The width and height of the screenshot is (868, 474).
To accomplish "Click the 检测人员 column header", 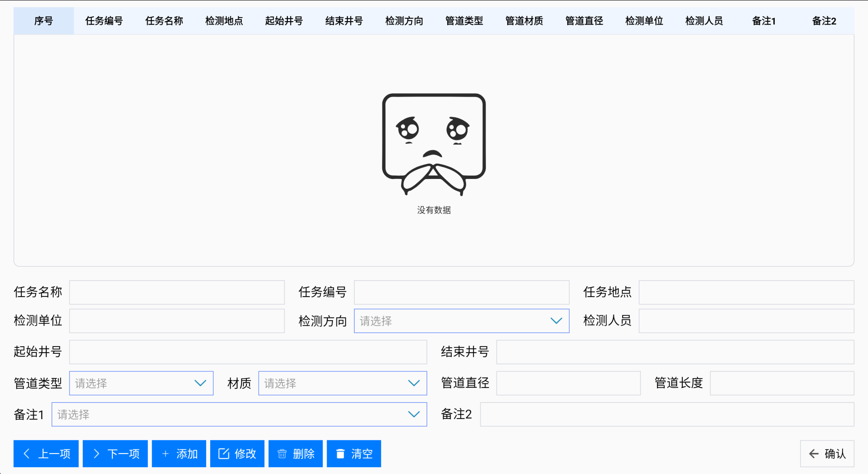I will click(704, 21).
